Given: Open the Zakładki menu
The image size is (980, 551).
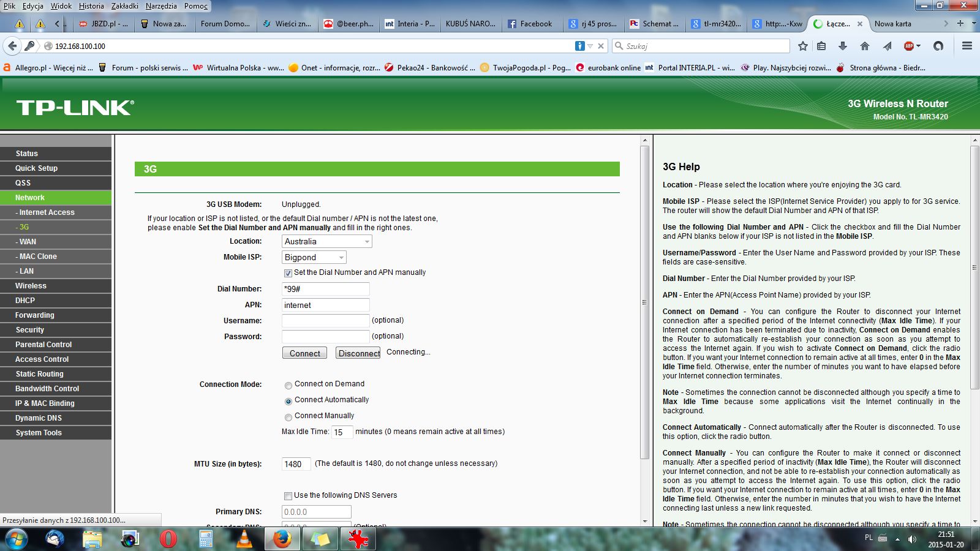Looking at the screenshot, I should tap(125, 6).
